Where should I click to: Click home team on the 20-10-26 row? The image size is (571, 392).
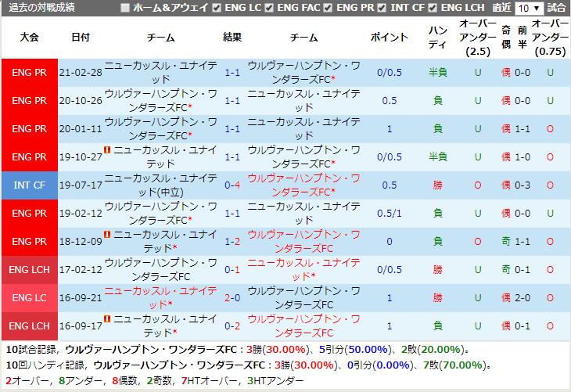pos(160,101)
